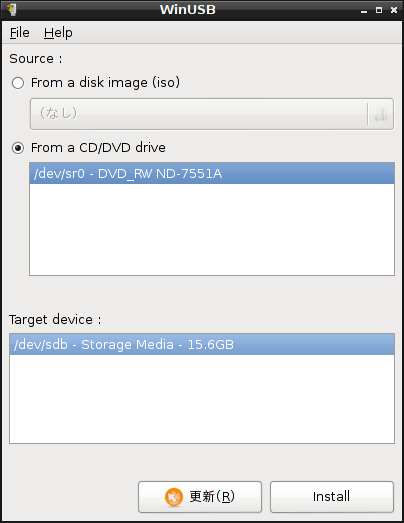Select the From a CD/DVD drive radio button
Image resolution: width=404 pixels, height=523 pixels.
point(18,148)
